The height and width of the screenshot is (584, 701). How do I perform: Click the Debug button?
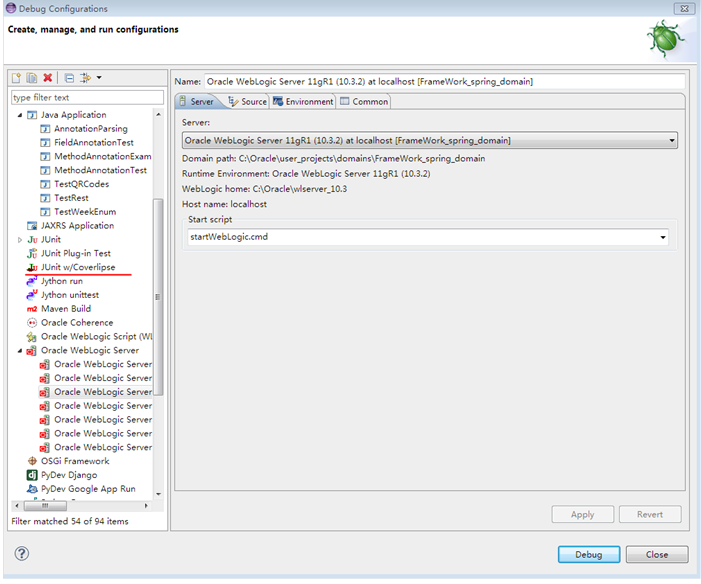point(589,554)
